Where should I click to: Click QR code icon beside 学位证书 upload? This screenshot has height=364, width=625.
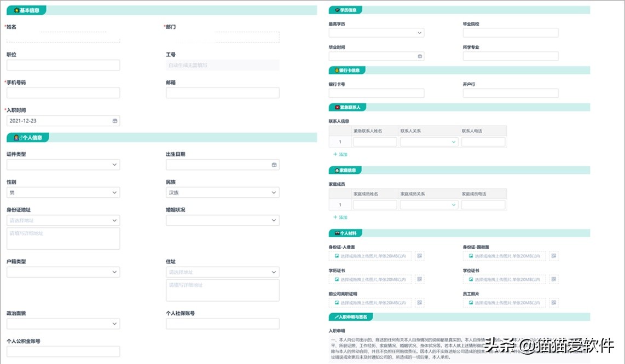pos(554,279)
